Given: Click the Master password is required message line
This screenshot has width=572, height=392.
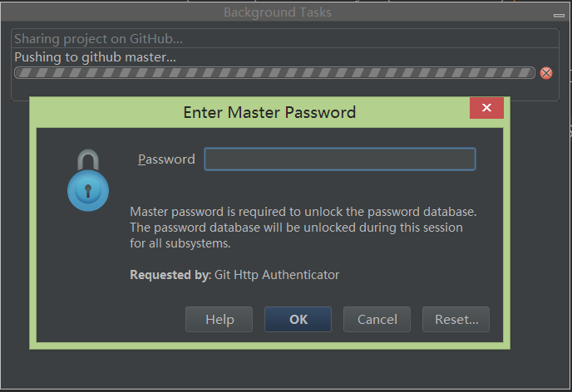Looking at the screenshot, I should [303, 212].
